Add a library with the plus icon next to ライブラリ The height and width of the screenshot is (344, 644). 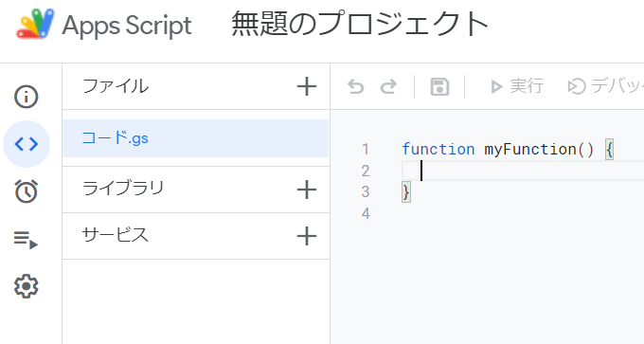[307, 190]
